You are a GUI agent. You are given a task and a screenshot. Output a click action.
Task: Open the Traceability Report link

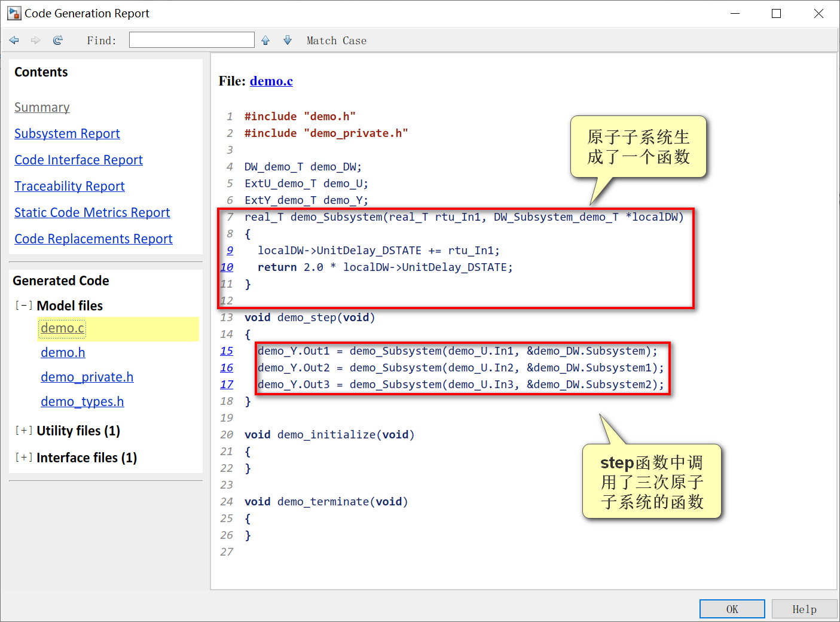pyautogui.click(x=69, y=187)
